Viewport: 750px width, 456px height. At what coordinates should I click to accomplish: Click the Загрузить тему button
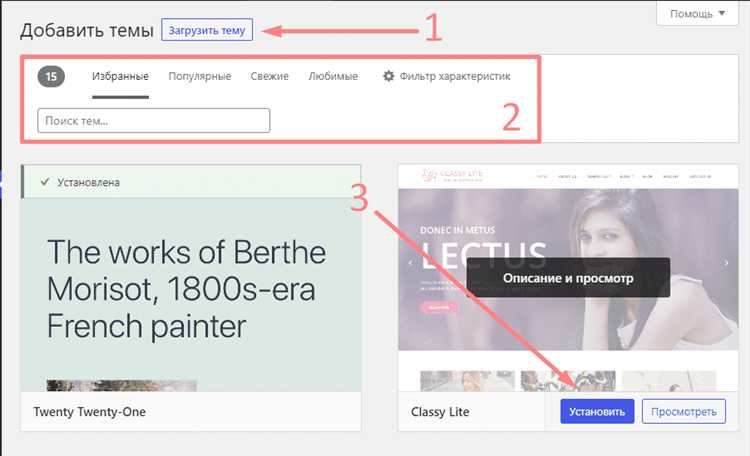point(207,30)
